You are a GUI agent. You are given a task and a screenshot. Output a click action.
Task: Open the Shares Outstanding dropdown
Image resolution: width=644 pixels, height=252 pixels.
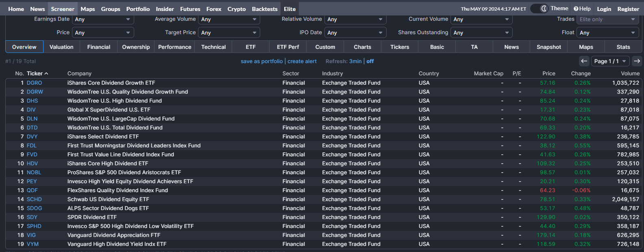pos(481,33)
